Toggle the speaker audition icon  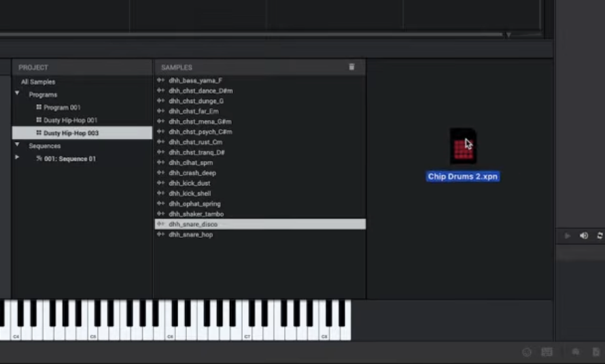coord(584,236)
